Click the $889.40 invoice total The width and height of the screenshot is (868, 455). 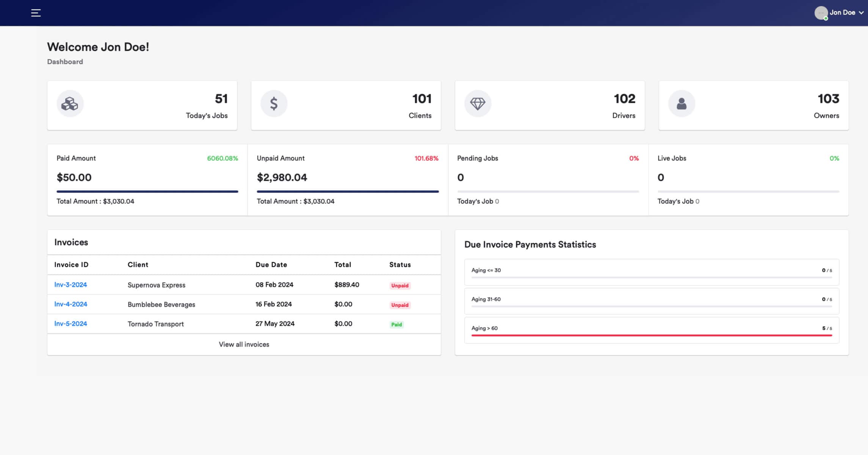(347, 285)
